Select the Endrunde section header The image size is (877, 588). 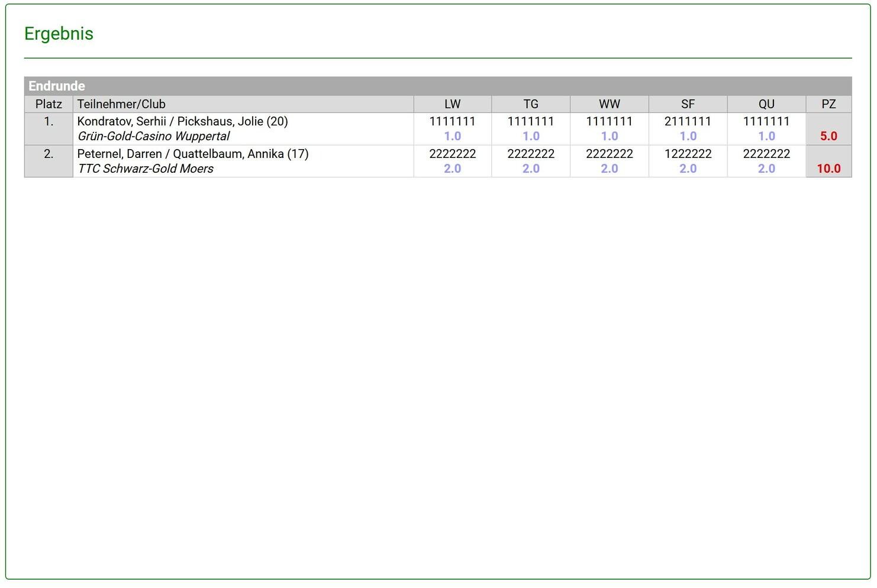point(57,86)
